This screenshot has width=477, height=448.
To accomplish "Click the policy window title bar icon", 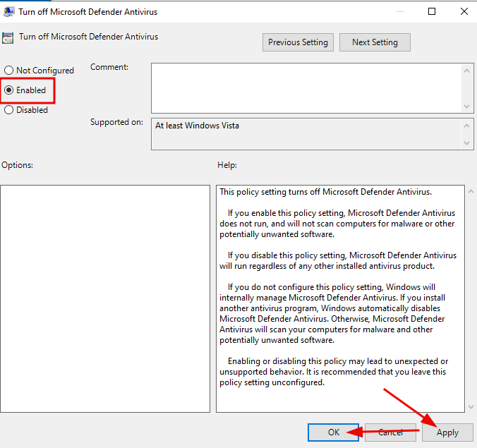I will tap(9, 11).
